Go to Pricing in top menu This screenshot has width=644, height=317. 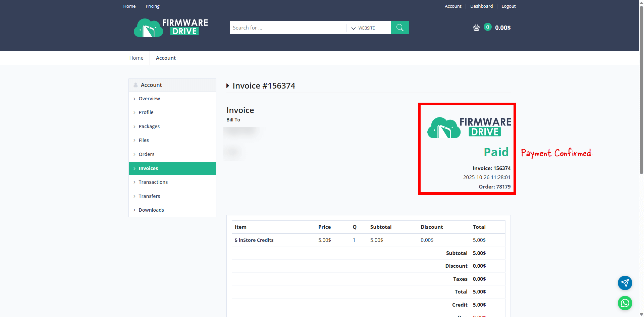pyautogui.click(x=152, y=6)
